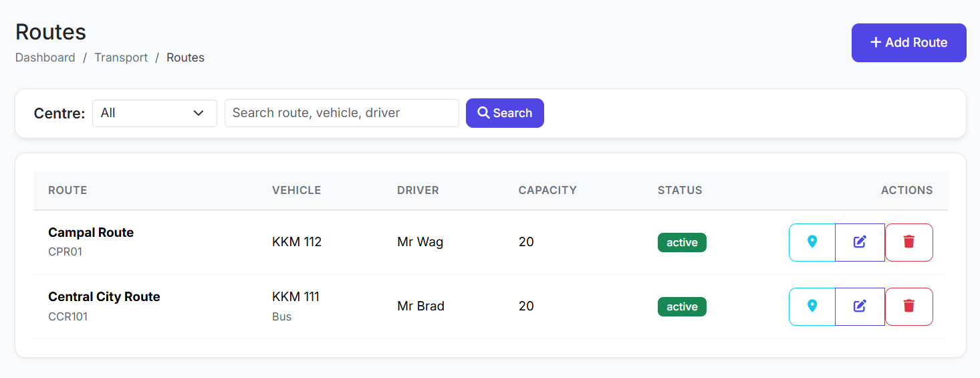This screenshot has height=378, width=980.
Task: Click the Add Route button
Action: 908,43
